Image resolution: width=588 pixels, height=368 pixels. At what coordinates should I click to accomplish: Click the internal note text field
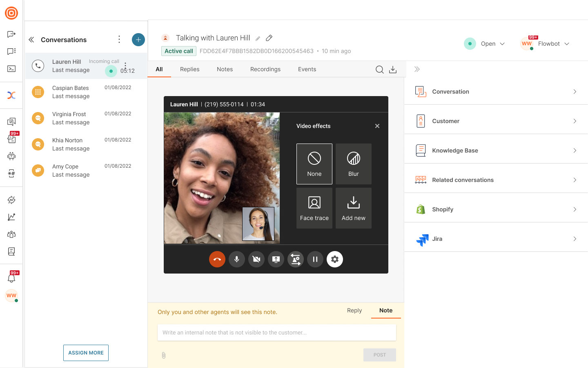coord(276,332)
